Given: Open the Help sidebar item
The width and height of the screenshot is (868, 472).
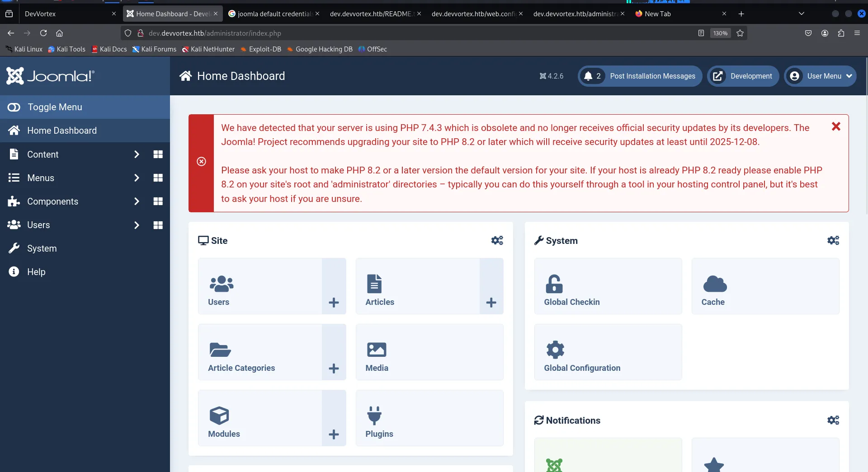Looking at the screenshot, I should [x=85, y=272].
